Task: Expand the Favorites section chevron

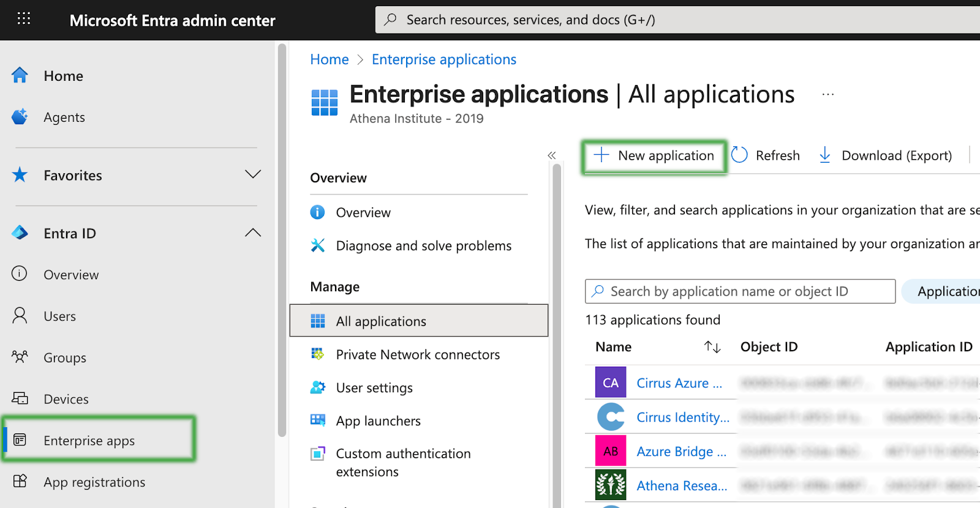Action: (252, 174)
